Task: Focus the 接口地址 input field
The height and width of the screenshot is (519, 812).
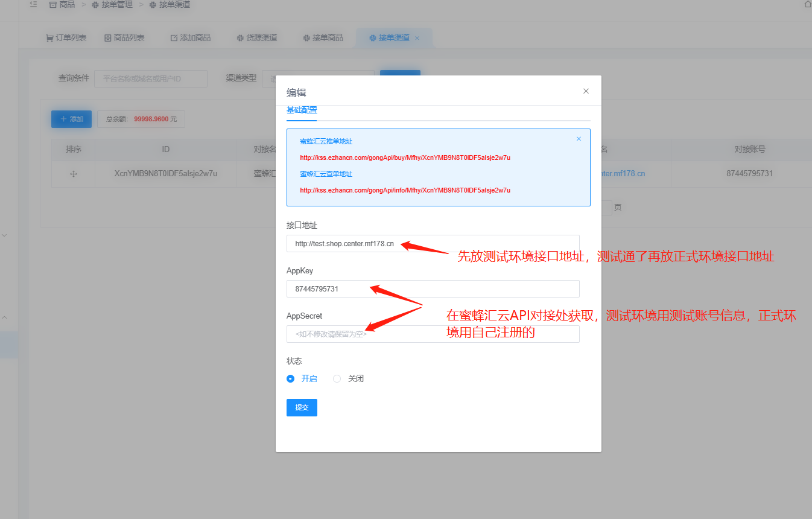Action: pyautogui.click(x=433, y=244)
